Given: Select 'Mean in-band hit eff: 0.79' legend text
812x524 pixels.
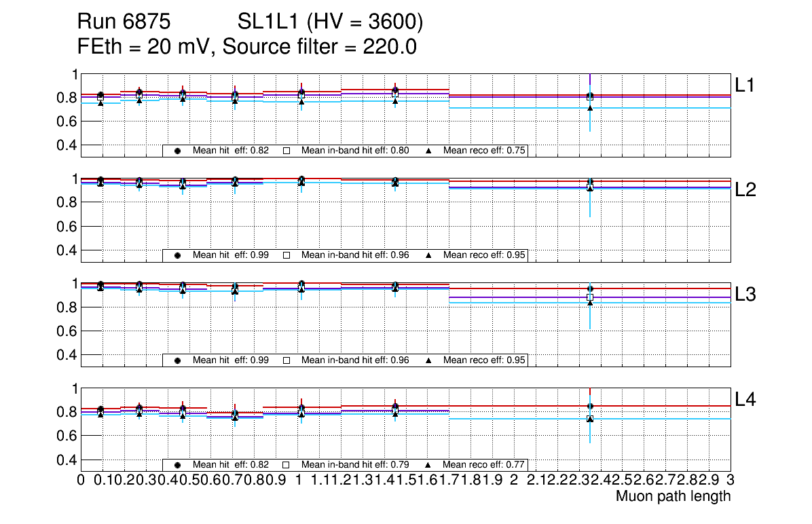Looking at the screenshot, I should (x=354, y=465).
